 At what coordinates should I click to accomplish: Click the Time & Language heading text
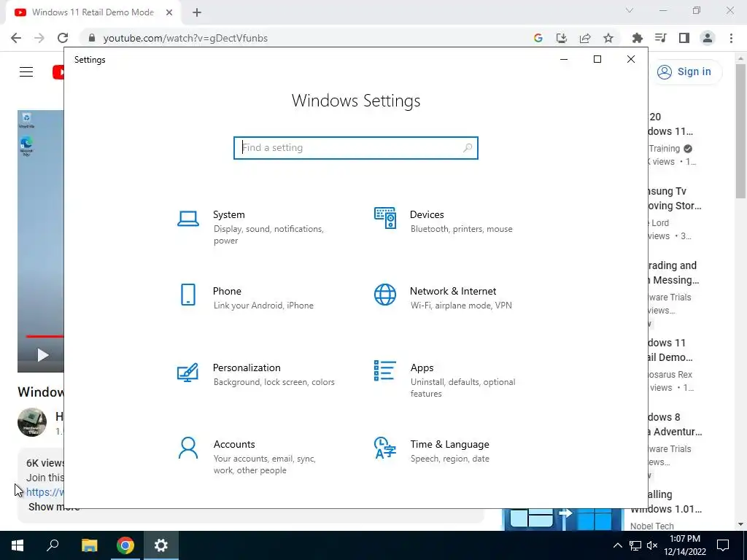tap(449, 444)
